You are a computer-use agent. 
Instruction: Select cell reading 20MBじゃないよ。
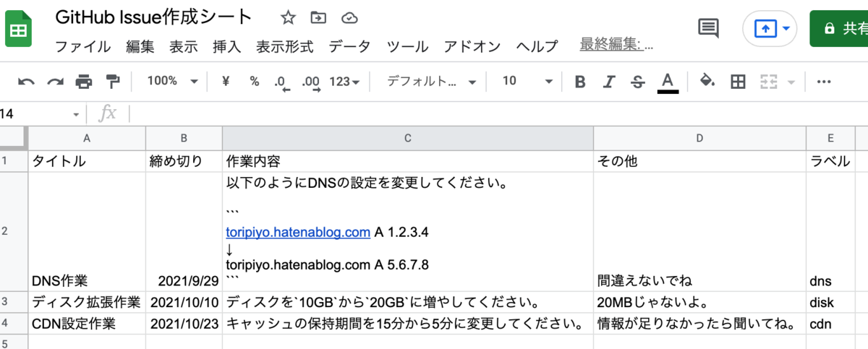(x=699, y=302)
